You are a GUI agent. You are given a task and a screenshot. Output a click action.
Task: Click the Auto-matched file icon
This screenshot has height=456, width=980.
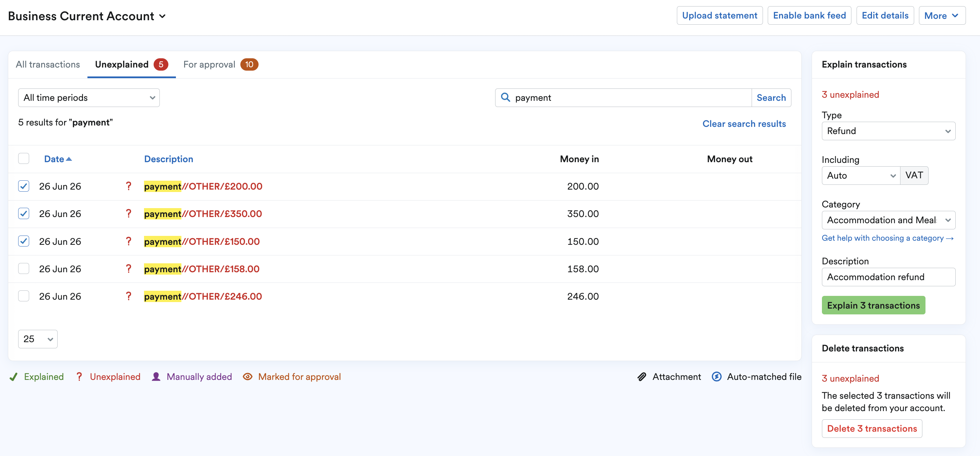coord(716,376)
